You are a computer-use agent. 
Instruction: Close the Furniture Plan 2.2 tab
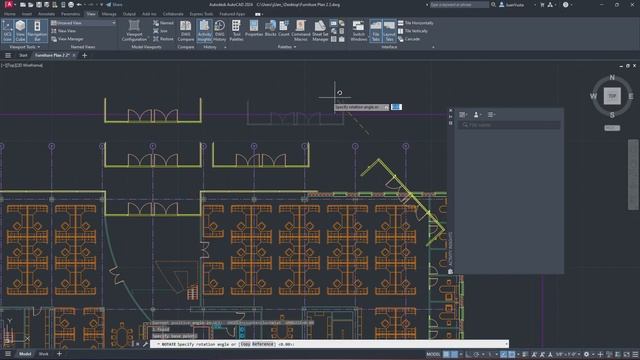click(x=74, y=55)
